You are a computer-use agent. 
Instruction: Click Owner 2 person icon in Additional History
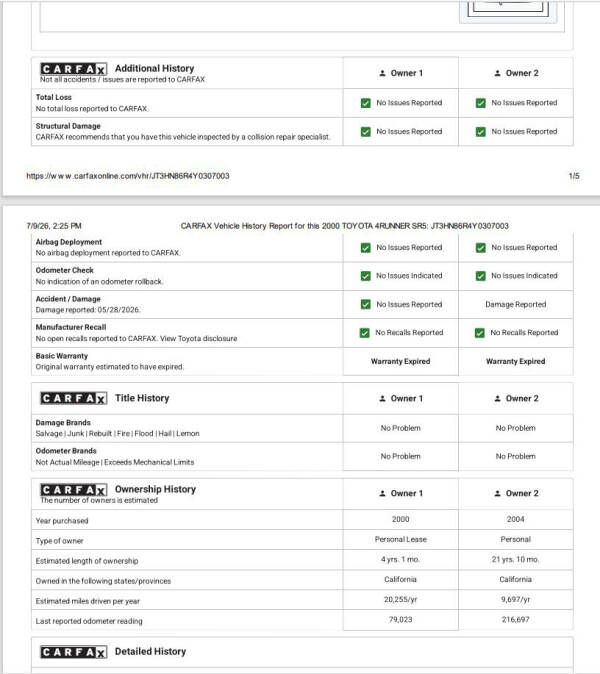pos(497,73)
